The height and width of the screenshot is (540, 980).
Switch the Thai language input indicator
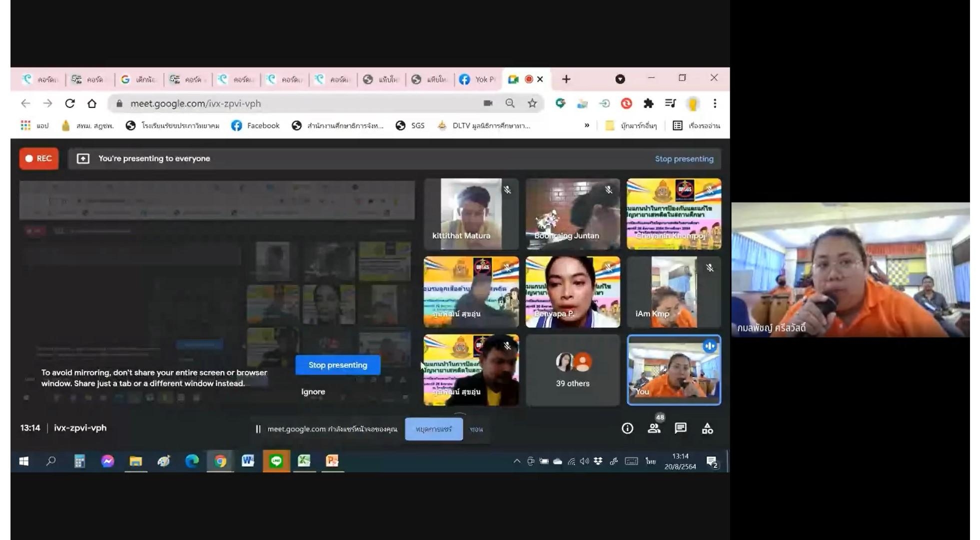coord(650,461)
